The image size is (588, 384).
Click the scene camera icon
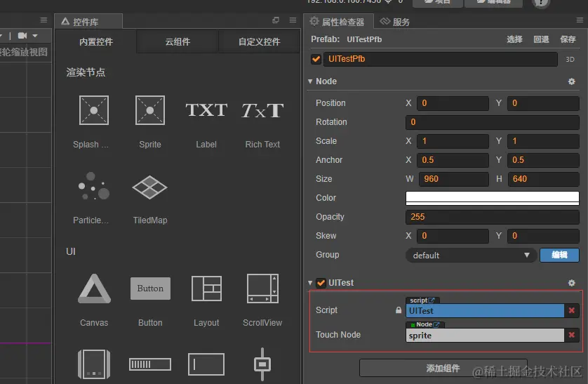pos(22,36)
